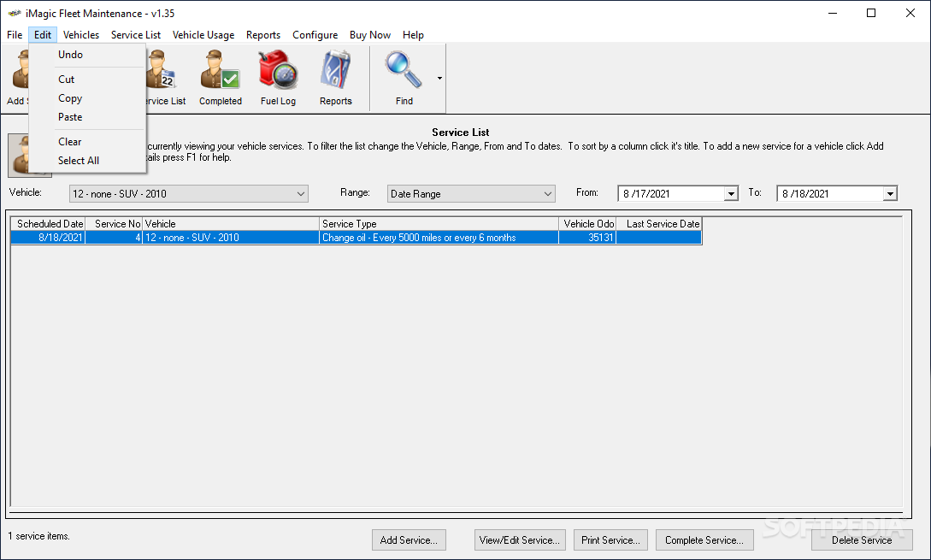The height and width of the screenshot is (560, 931).
Task: Open the Reports toolbar icon
Action: (335, 78)
